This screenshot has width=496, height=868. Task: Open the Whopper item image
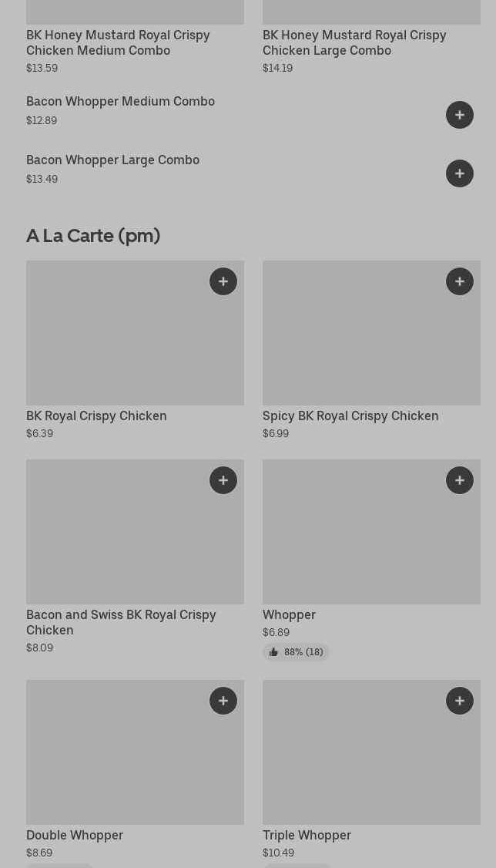[371, 531]
